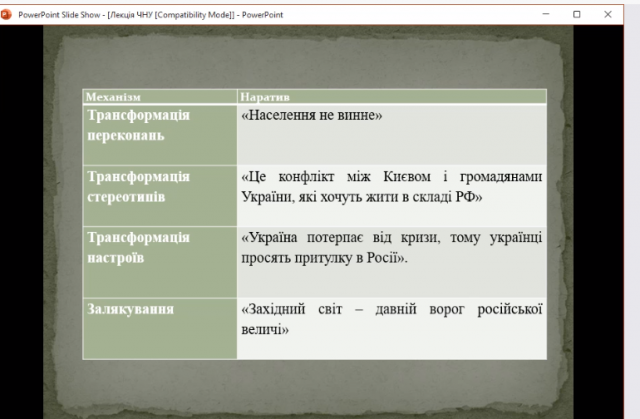This screenshot has width=640, height=419.
Task: Click the 'Механізм' table header
Action: (160, 97)
